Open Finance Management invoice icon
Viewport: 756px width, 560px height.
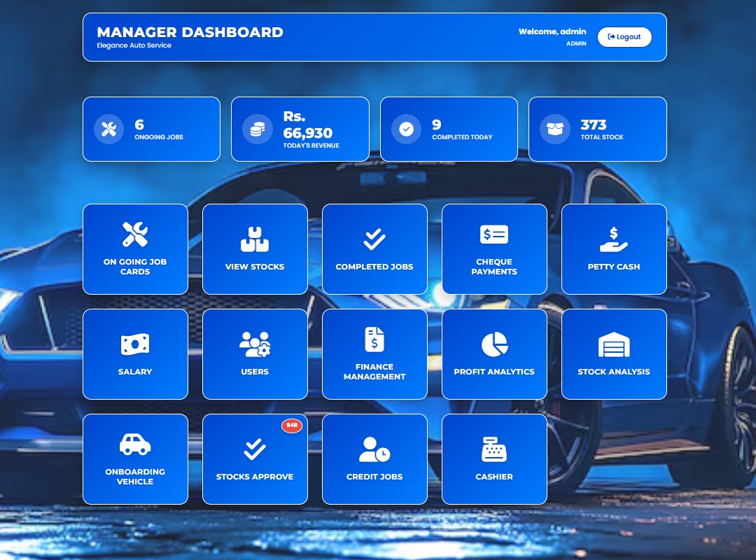374,339
